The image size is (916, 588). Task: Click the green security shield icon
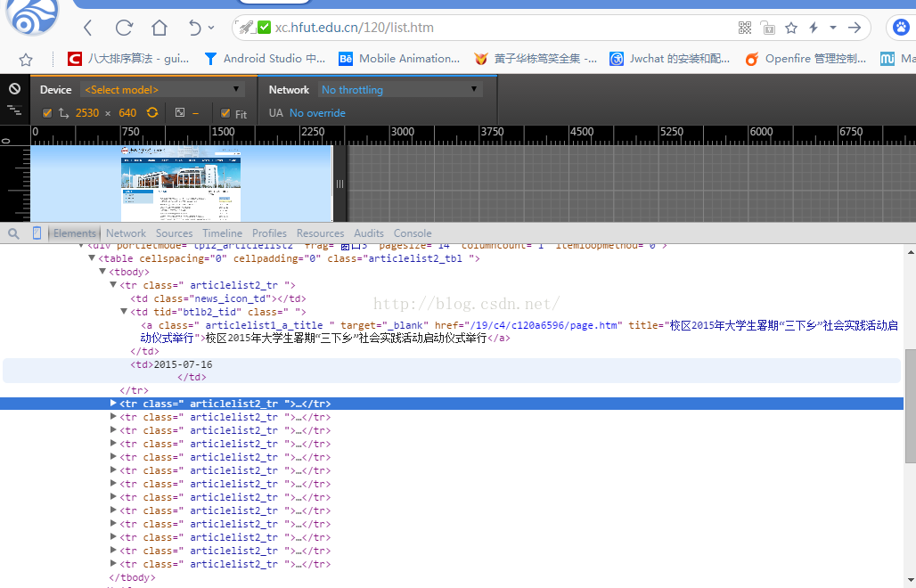(264, 28)
